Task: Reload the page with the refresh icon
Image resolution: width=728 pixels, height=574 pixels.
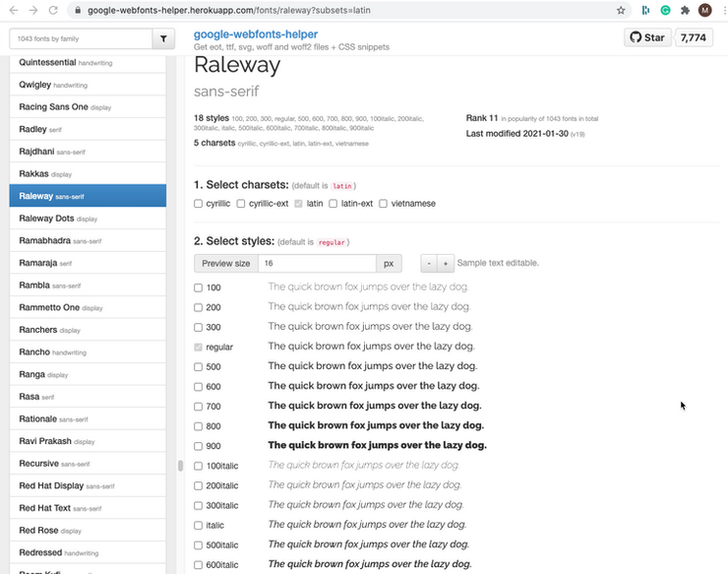Action: pyautogui.click(x=53, y=10)
